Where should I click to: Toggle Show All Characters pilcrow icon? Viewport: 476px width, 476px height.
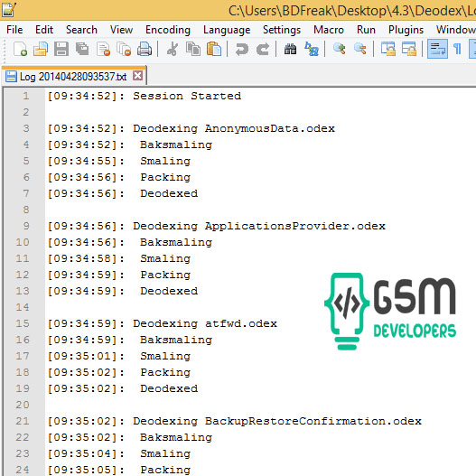[457, 49]
